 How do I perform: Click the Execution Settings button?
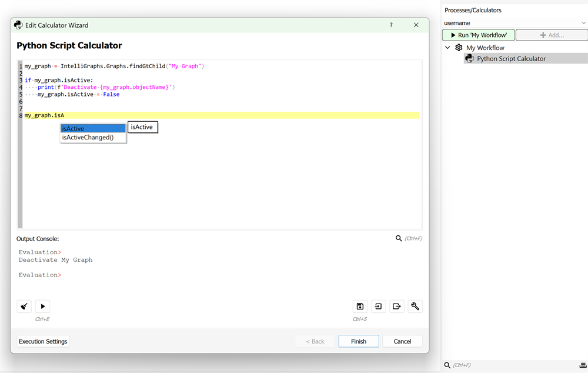43,341
